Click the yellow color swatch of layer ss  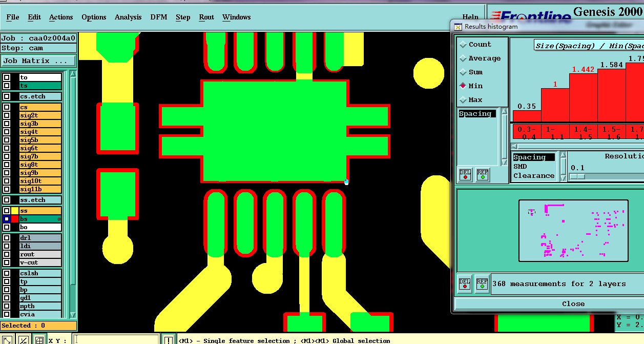click(x=15, y=211)
